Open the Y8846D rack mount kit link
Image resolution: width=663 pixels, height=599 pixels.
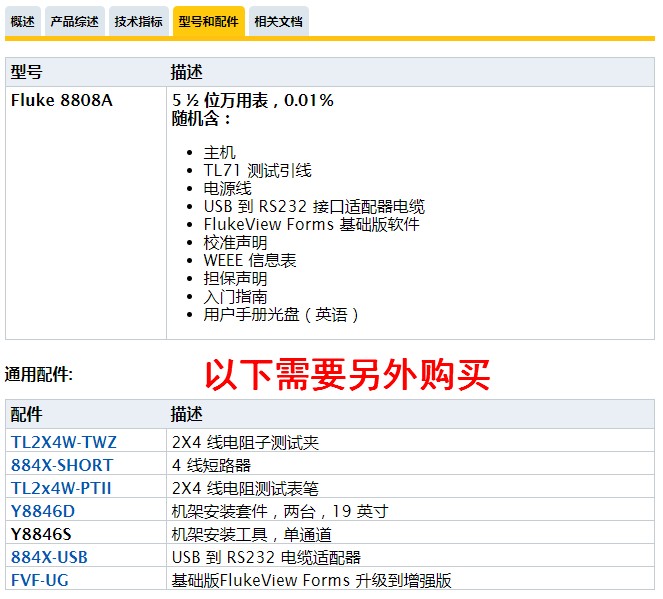[x=43, y=511]
